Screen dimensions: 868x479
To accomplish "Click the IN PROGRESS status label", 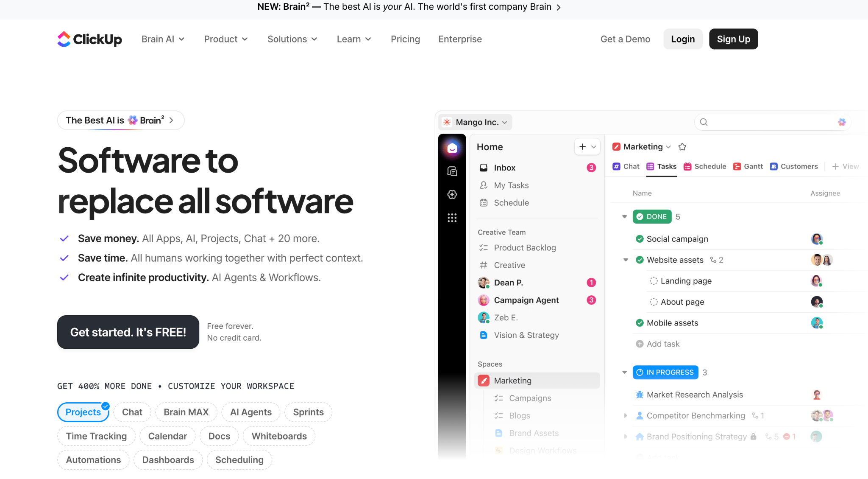I will tap(665, 373).
